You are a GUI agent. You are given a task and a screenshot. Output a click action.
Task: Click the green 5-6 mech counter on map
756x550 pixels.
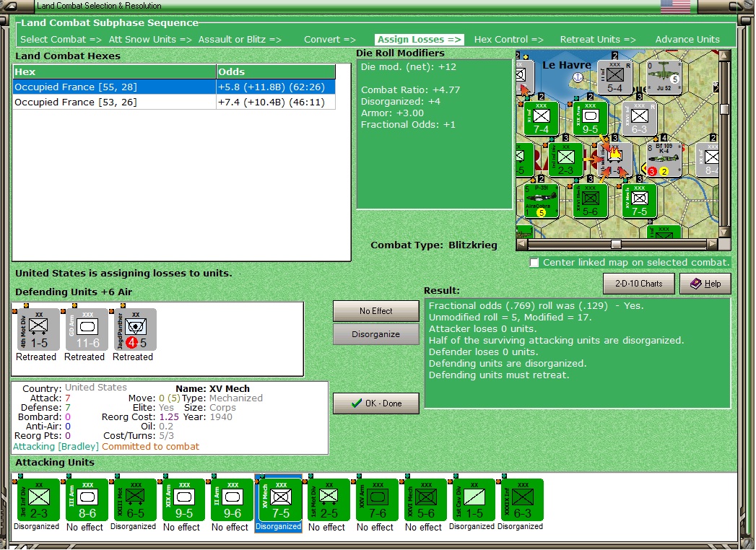pyautogui.click(x=590, y=201)
